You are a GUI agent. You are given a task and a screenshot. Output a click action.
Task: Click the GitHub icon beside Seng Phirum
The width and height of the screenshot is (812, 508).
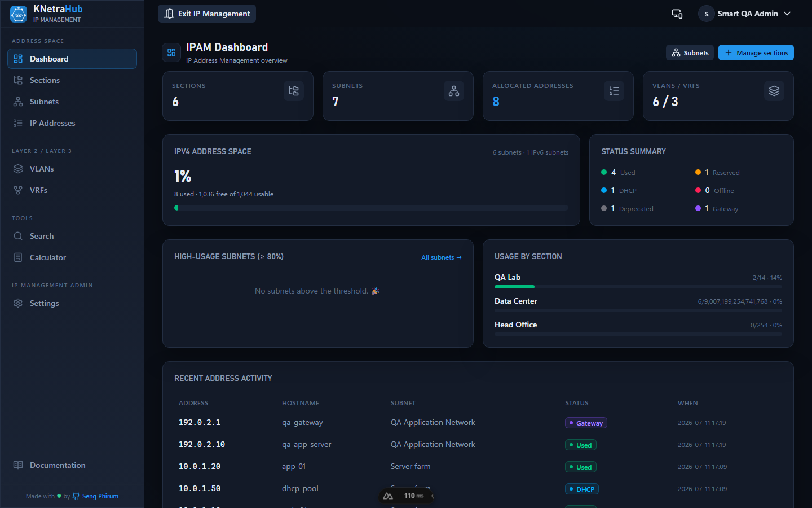point(76,496)
